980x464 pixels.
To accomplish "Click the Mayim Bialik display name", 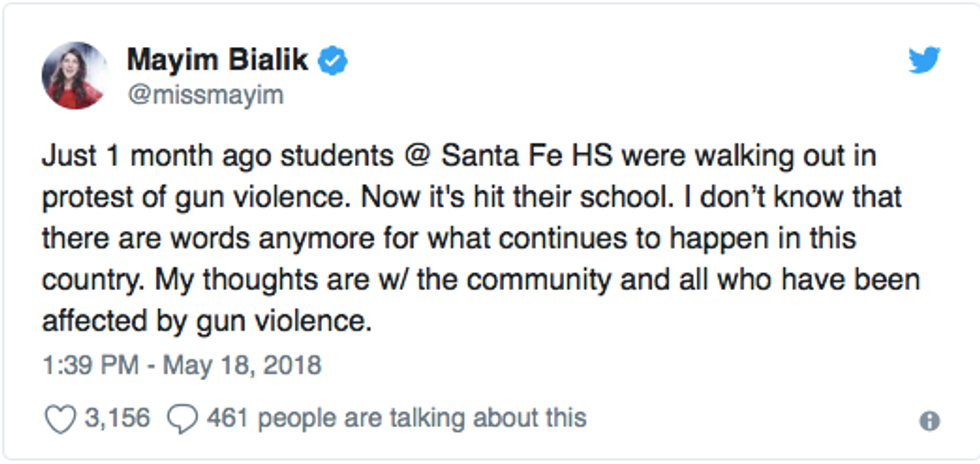I will pos(218,60).
